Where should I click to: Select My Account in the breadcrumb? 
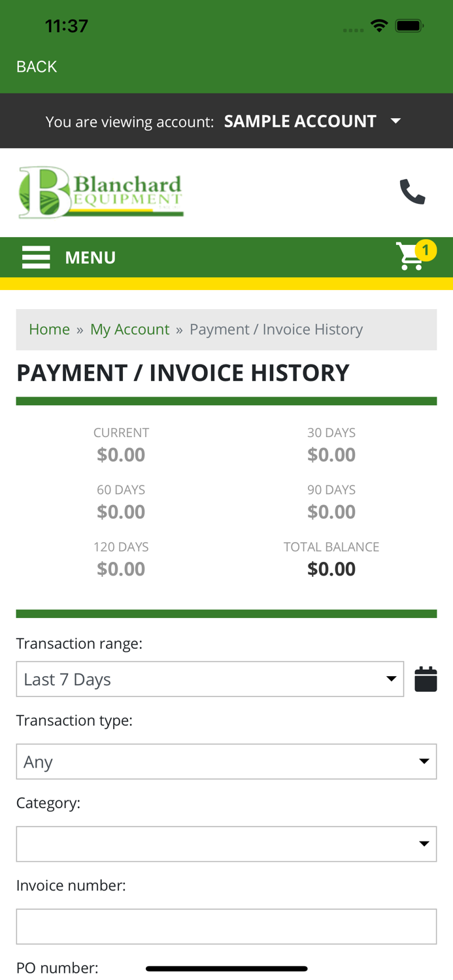(129, 329)
